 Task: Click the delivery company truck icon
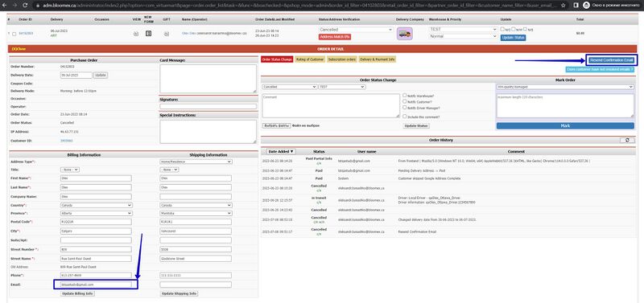coord(405,34)
